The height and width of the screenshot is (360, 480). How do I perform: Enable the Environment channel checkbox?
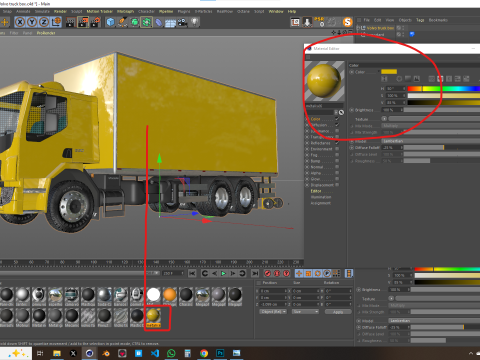pyautogui.click(x=337, y=149)
